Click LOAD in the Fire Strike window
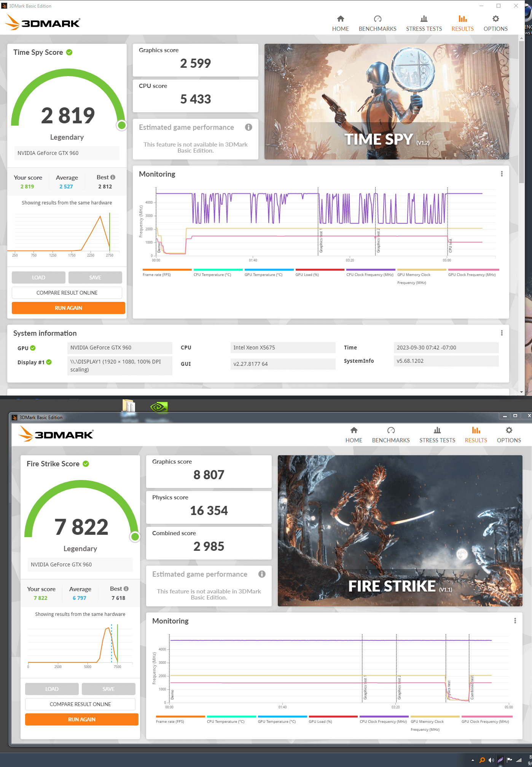This screenshot has width=532, height=767. point(52,689)
